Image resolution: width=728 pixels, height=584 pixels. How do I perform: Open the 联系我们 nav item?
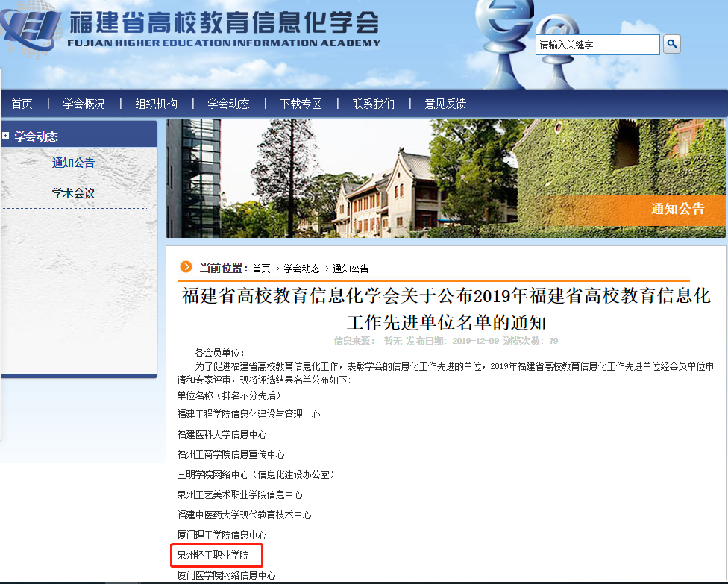(x=373, y=104)
